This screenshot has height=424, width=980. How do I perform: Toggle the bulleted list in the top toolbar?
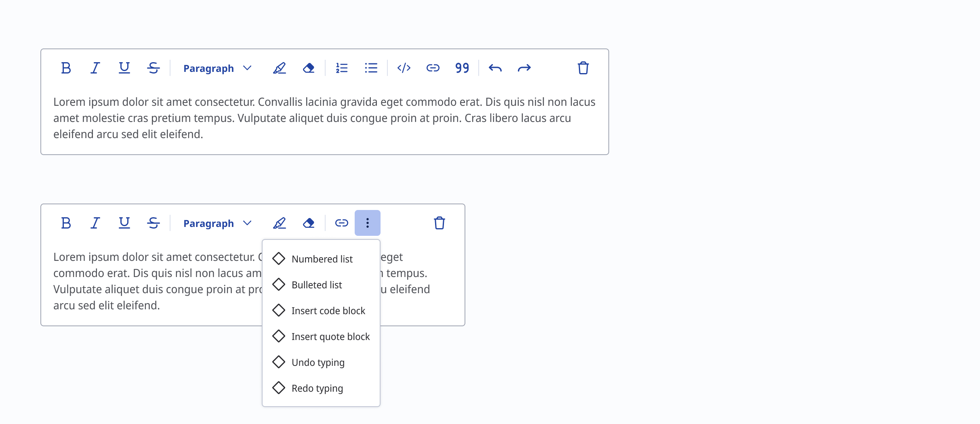click(x=371, y=68)
